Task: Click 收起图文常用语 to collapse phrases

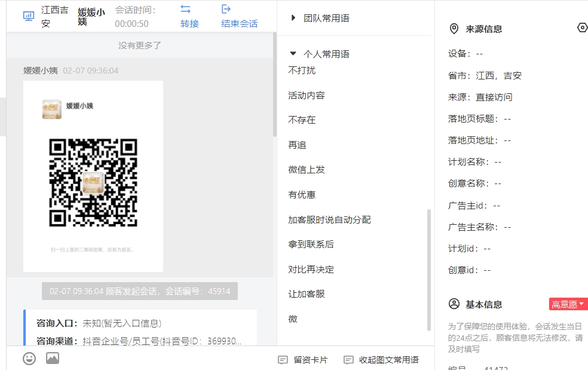Action: coord(381,360)
